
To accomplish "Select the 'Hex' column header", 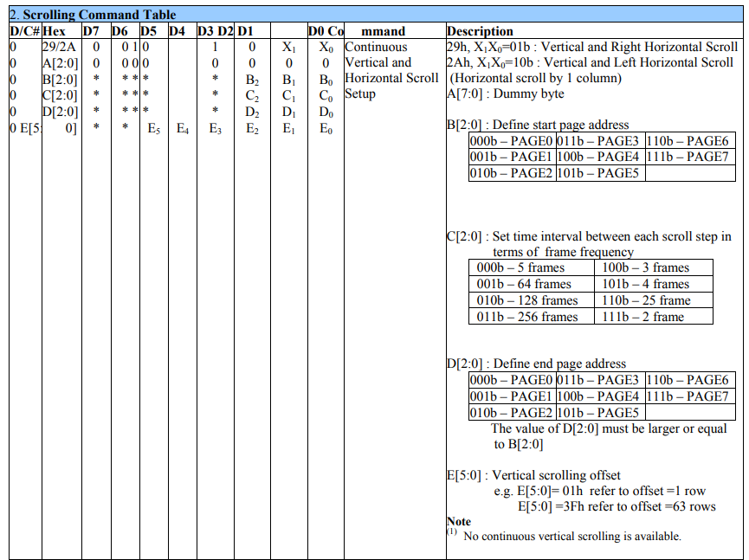I will (x=54, y=31).
